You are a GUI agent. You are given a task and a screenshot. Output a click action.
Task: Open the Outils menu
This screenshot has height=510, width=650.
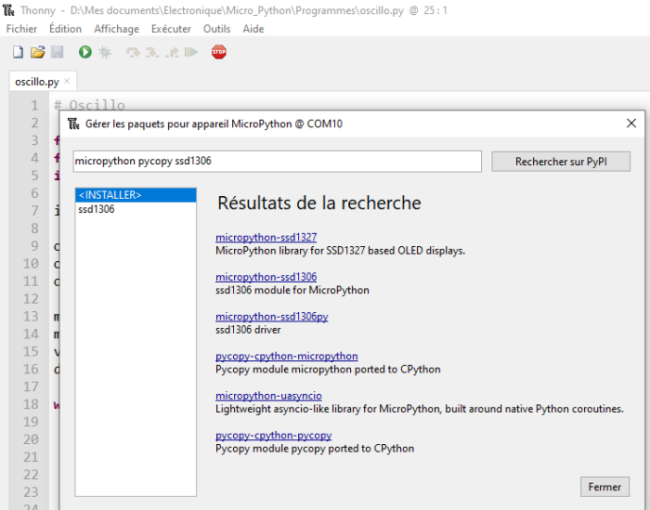point(216,29)
